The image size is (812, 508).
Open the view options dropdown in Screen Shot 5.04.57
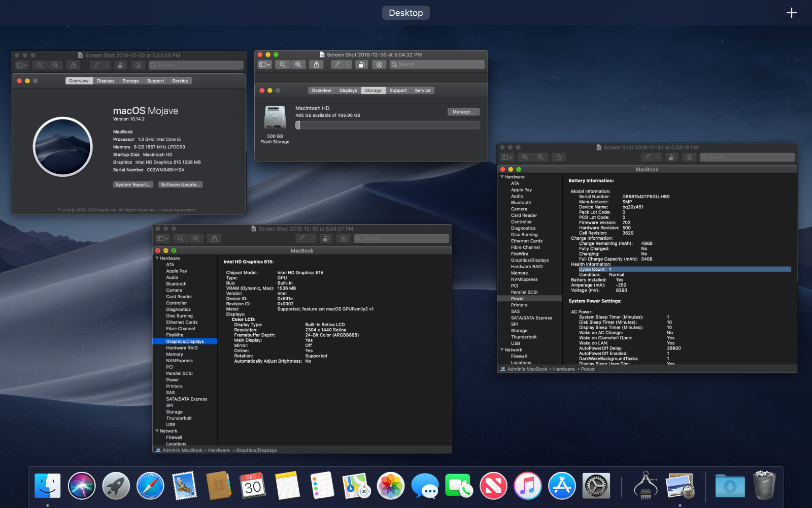tap(161, 238)
